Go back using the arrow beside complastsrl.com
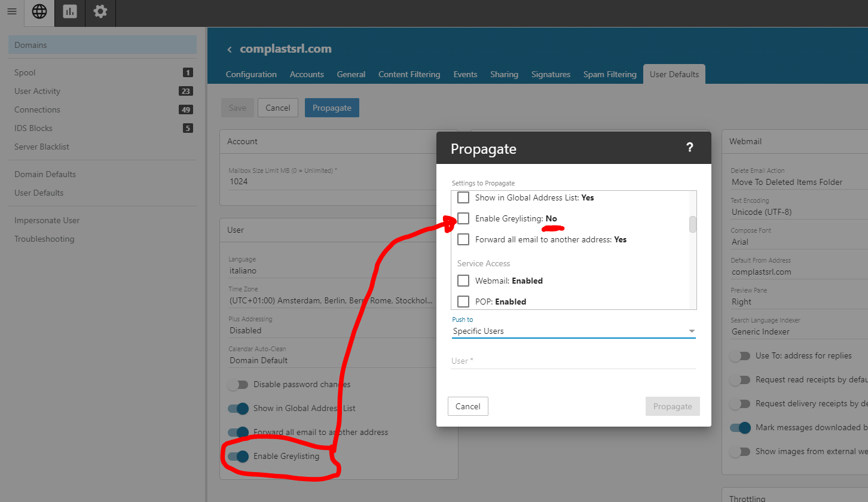The height and width of the screenshot is (502, 868). coord(229,50)
